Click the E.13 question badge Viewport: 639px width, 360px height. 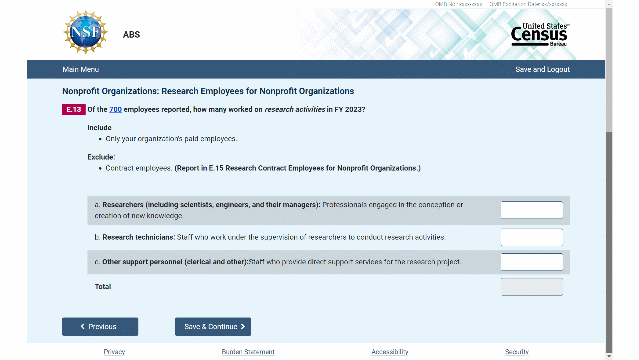[73, 109]
